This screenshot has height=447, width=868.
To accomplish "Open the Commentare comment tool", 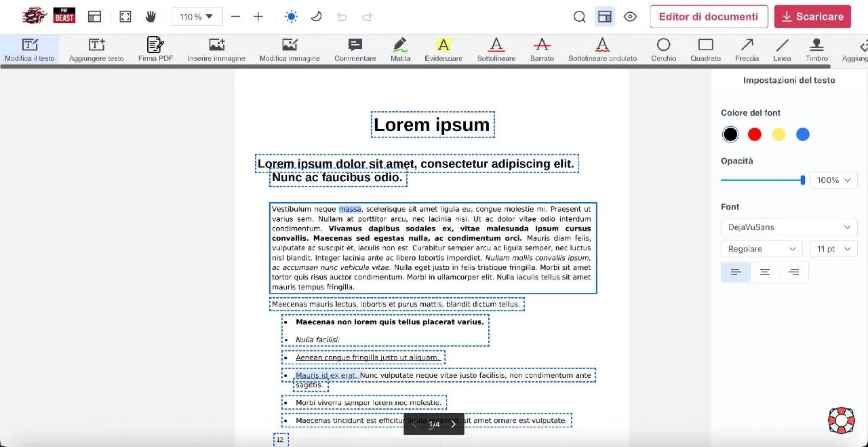I will (x=355, y=47).
